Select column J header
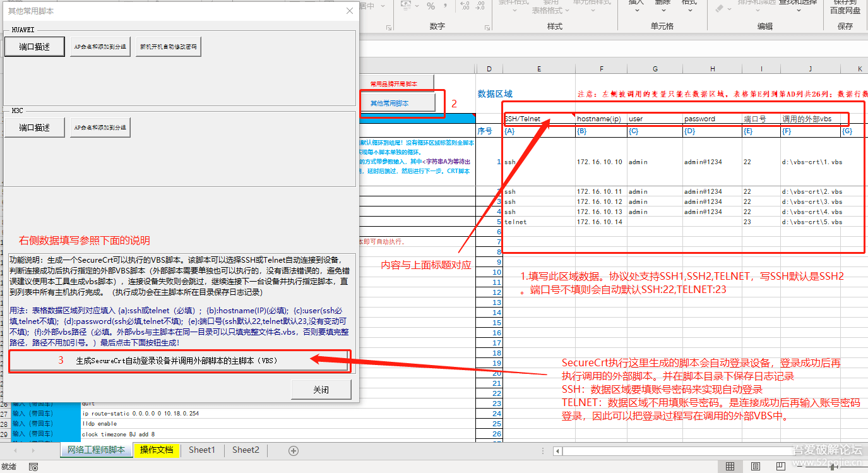The image size is (868, 473). click(x=810, y=68)
